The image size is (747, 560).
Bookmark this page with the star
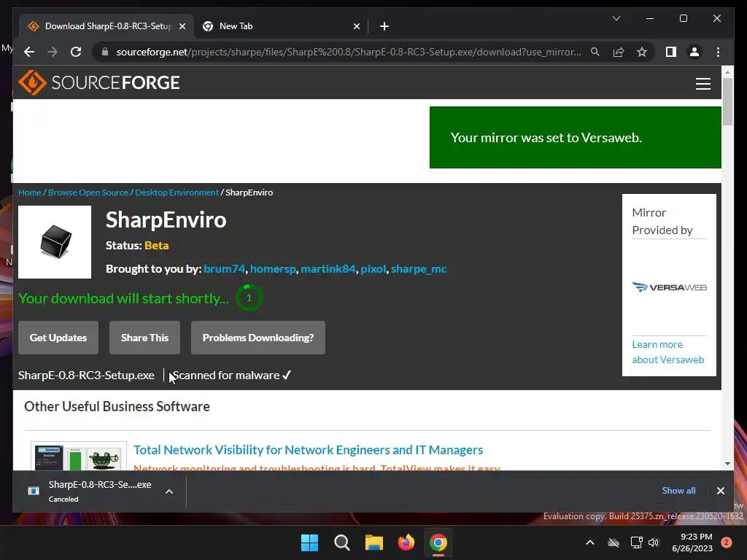pyautogui.click(x=642, y=52)
